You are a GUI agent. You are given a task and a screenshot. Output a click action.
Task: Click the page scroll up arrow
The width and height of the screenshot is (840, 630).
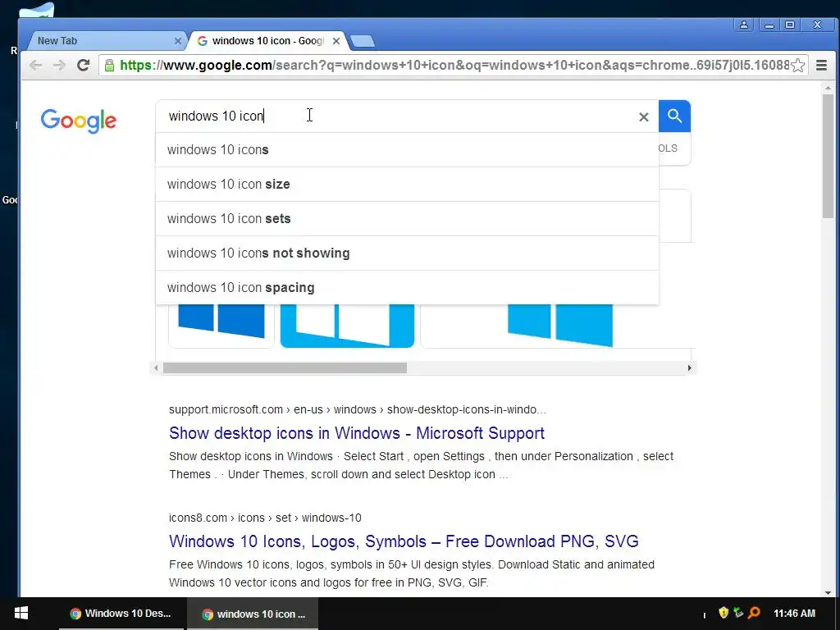pos(829,87)
